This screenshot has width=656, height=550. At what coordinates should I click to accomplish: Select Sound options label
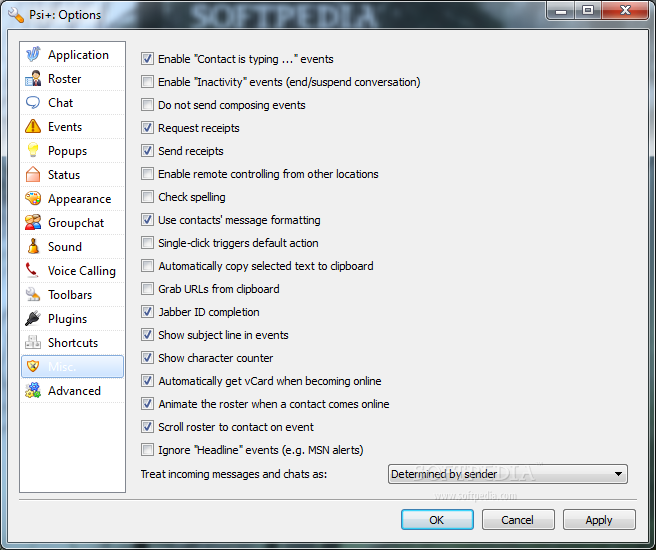tap(64, 247)
